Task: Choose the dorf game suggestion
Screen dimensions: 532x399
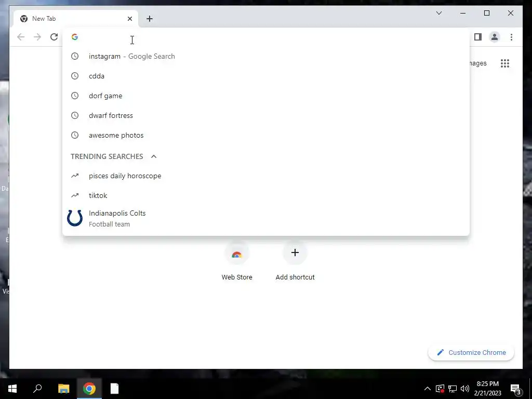Action: (266, 96)
